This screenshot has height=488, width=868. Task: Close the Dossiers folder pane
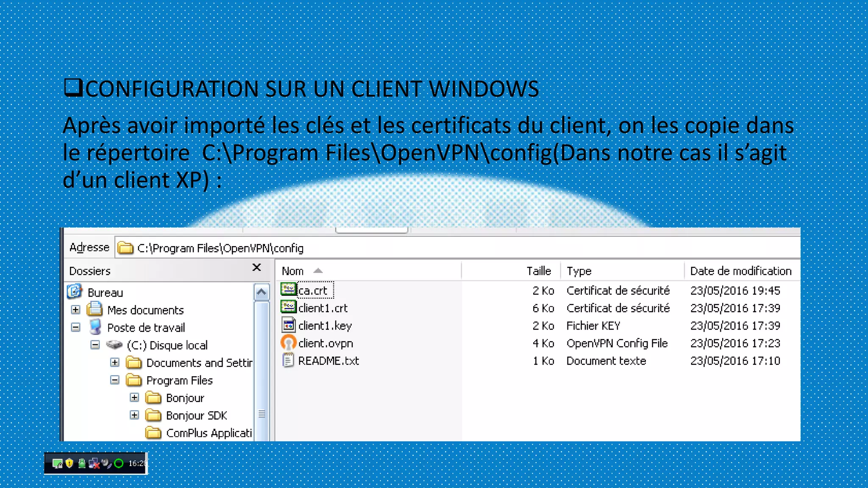pos(256,267)
